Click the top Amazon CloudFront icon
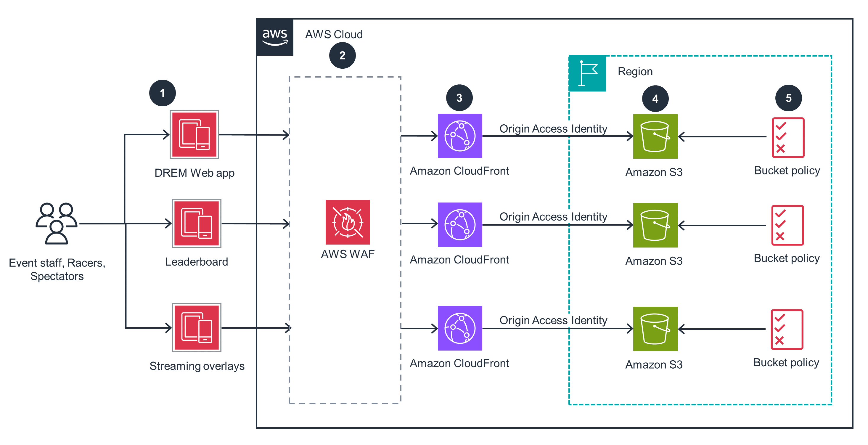868x445 pixels. pos(460,136)
